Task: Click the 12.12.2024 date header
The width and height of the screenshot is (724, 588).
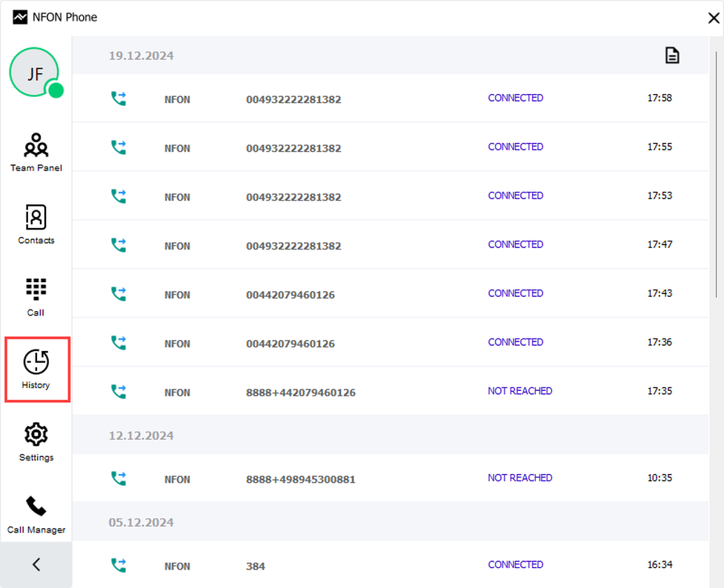Action: click(142, 435)
